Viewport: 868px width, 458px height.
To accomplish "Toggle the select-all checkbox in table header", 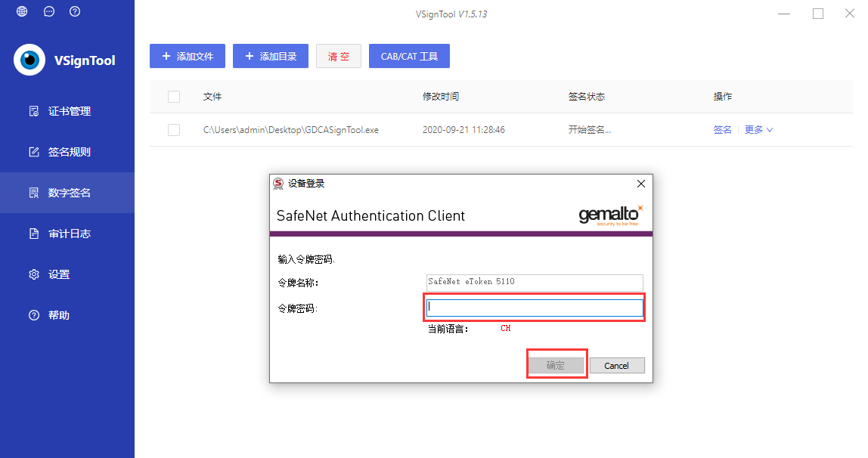I will (174, 97).
